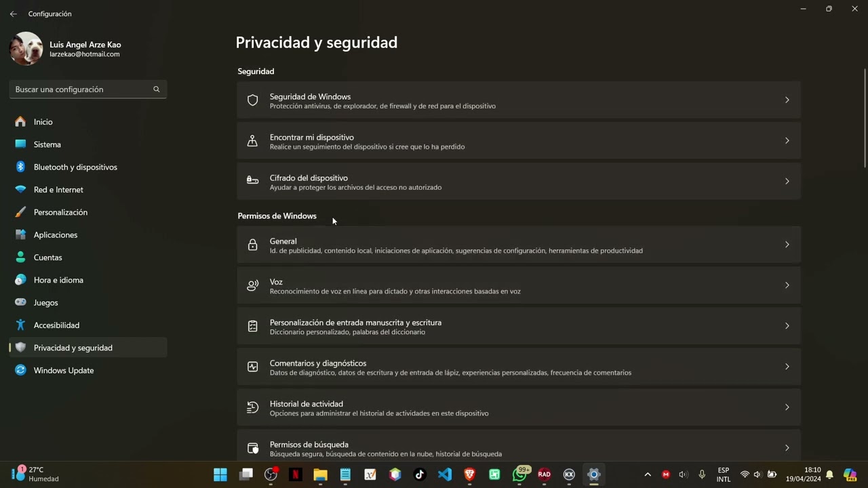868x488 pixels.
Task: Click the Aplicaciones icon in sidebar
Action: pos(20,235)
